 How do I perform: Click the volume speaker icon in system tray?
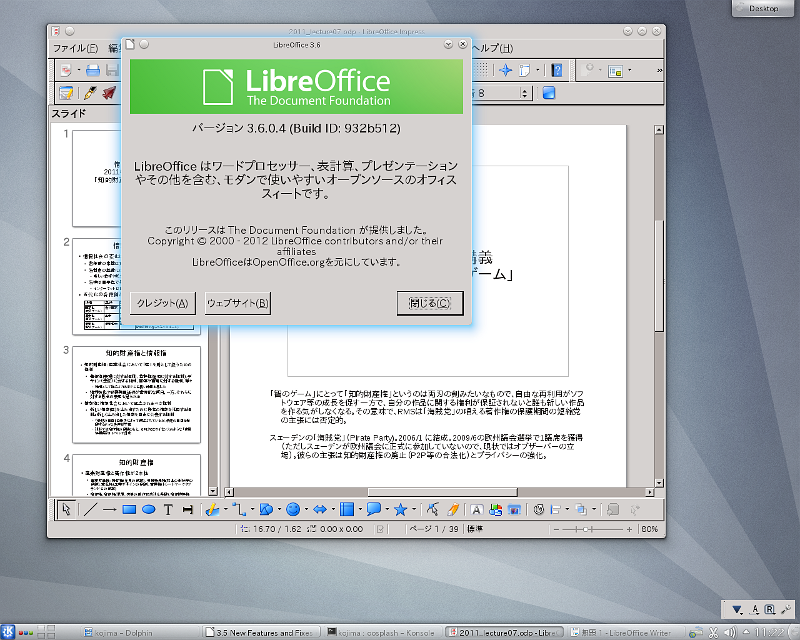point(730,632)
